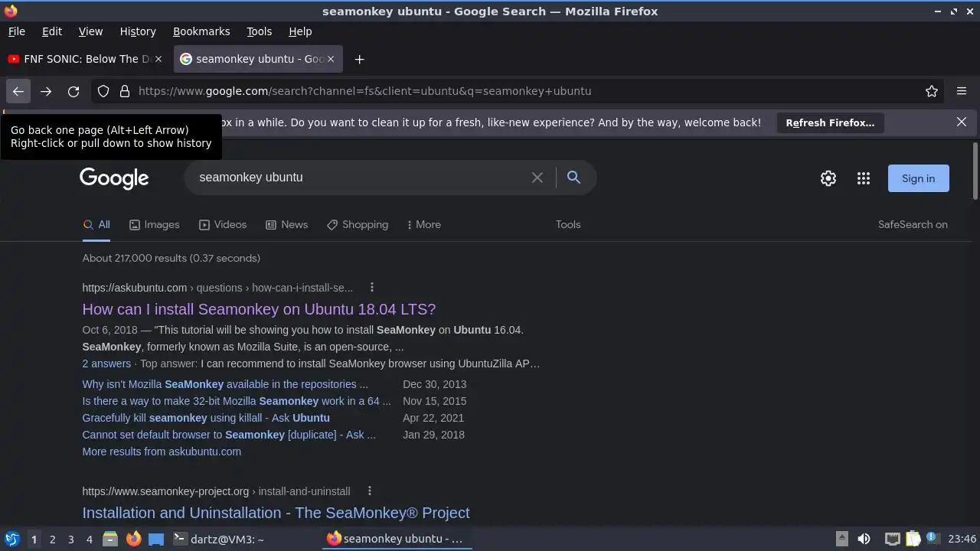Click the Google search magnifier button
This screenshot has height=551, width=980.
coord(573,178)
